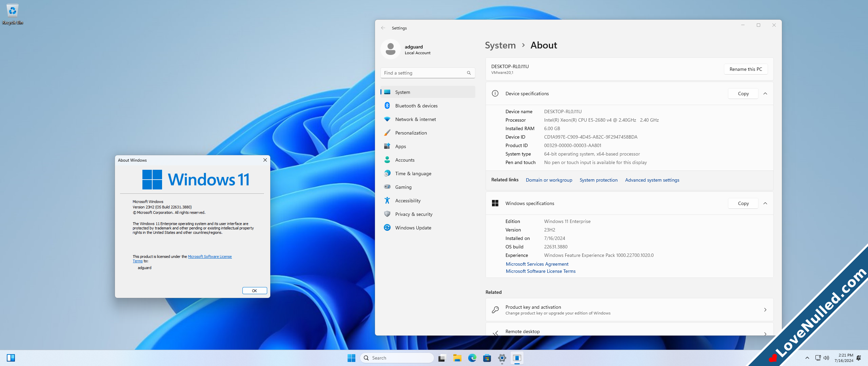This screenshot has height=366, width=868.
Task: Open Time & language settings
Action: point(428,174)
